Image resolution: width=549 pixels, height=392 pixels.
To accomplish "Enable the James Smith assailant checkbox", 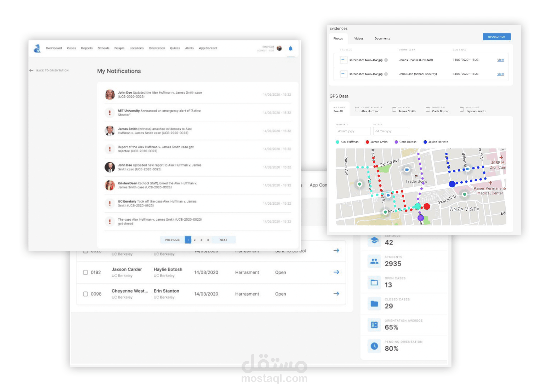I will 394,109.
